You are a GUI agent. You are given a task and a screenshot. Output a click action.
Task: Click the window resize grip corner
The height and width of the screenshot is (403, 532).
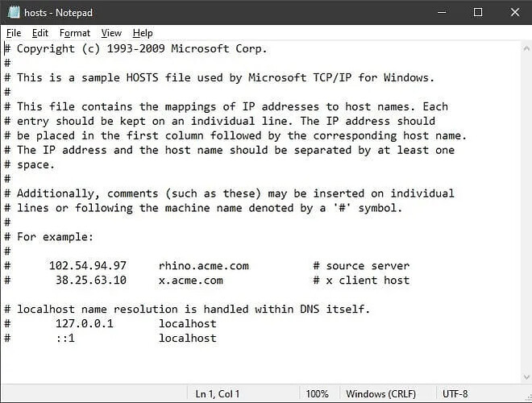click(526, 397)
